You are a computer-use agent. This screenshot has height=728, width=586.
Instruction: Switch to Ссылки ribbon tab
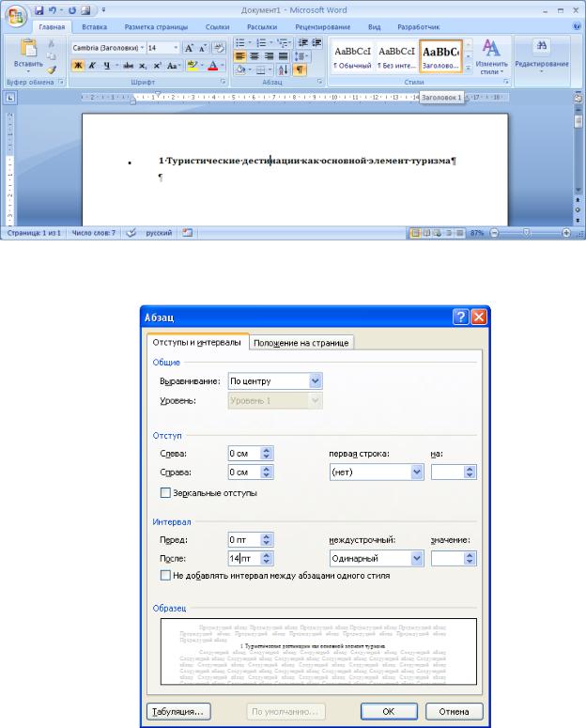(217, 27)
